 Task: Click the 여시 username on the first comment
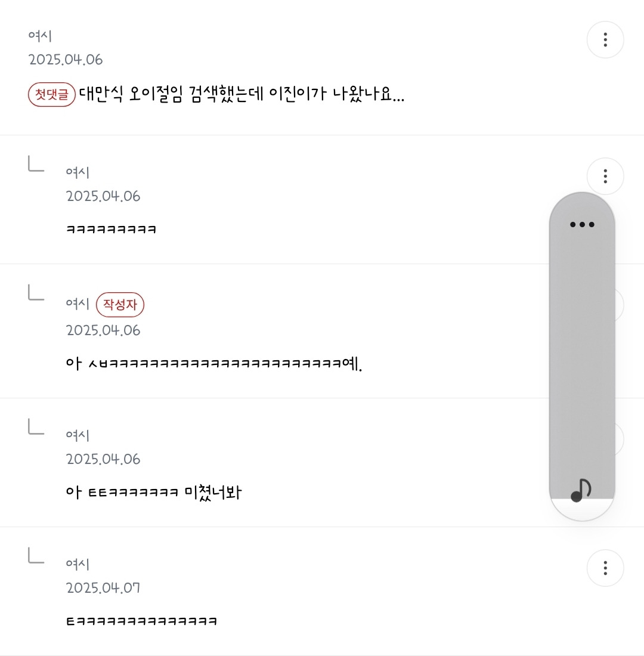click(41, 36)
